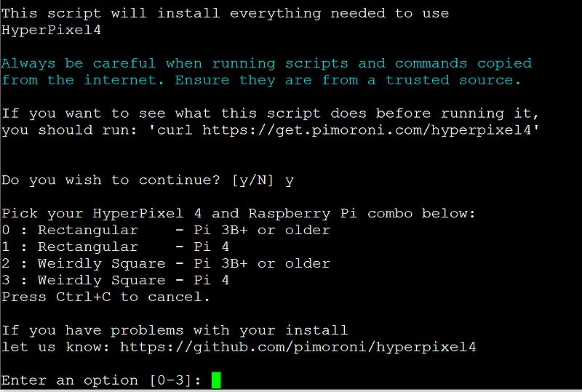
Task: Click the 'HyperPixel4' word on second line
Action: pyautogui.click(x=51, y=30)
